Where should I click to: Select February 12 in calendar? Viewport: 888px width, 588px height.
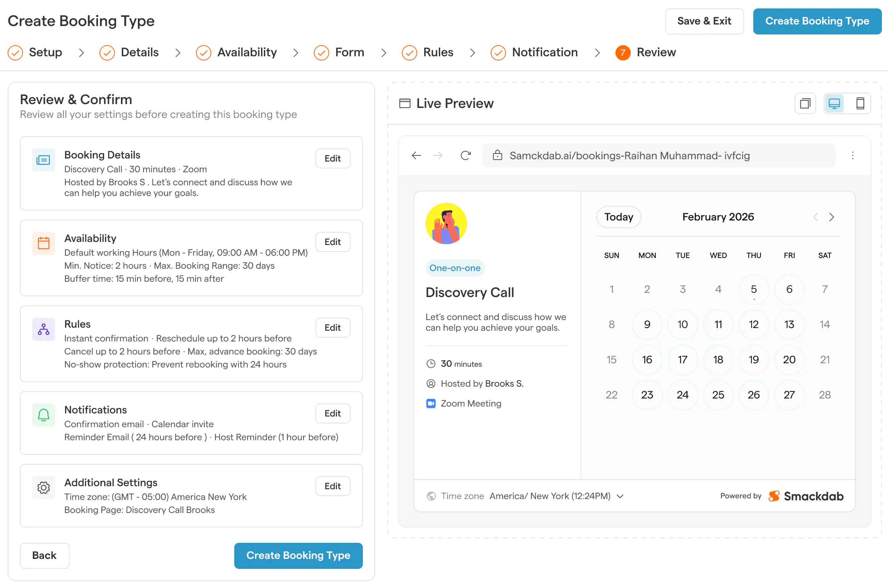(754, 325)
